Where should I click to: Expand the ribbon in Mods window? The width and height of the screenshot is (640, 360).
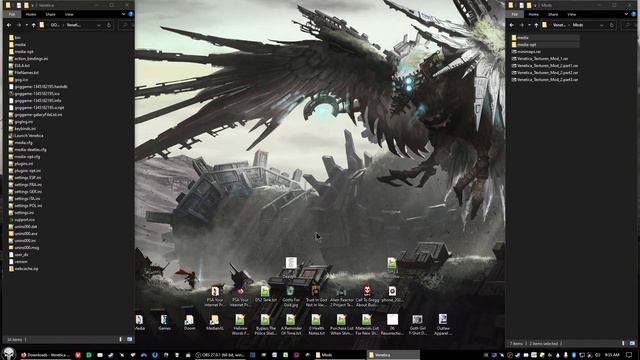click(x=627, y=14)
